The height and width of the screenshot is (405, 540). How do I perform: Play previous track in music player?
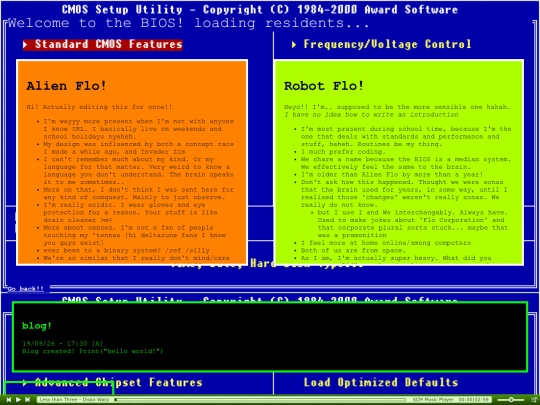point(9,399)
